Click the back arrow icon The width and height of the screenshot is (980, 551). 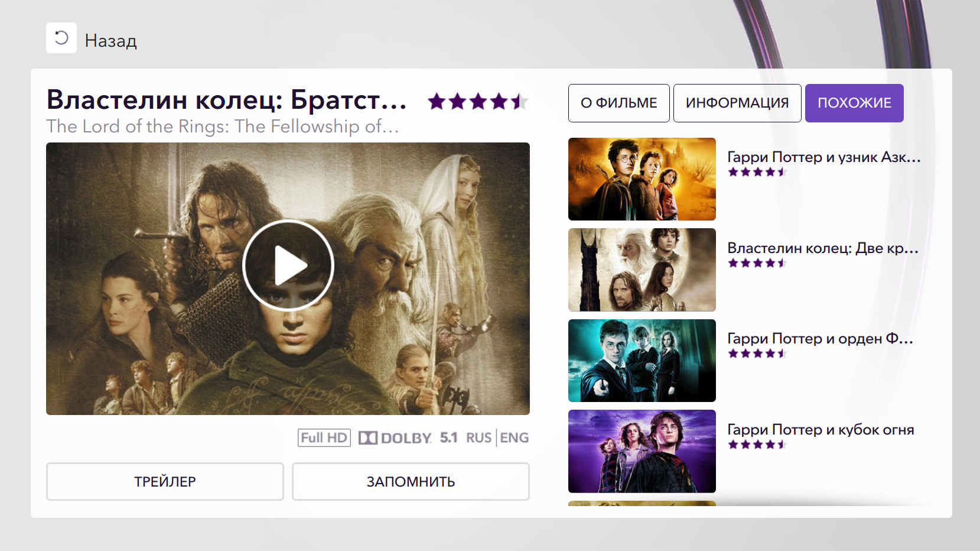[61, 38]
